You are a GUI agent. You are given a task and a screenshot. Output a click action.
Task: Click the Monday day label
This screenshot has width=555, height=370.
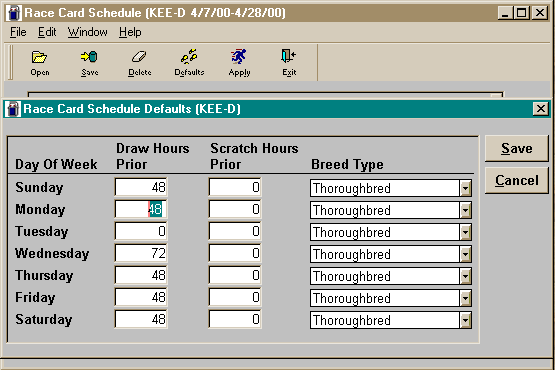point(40,210)
